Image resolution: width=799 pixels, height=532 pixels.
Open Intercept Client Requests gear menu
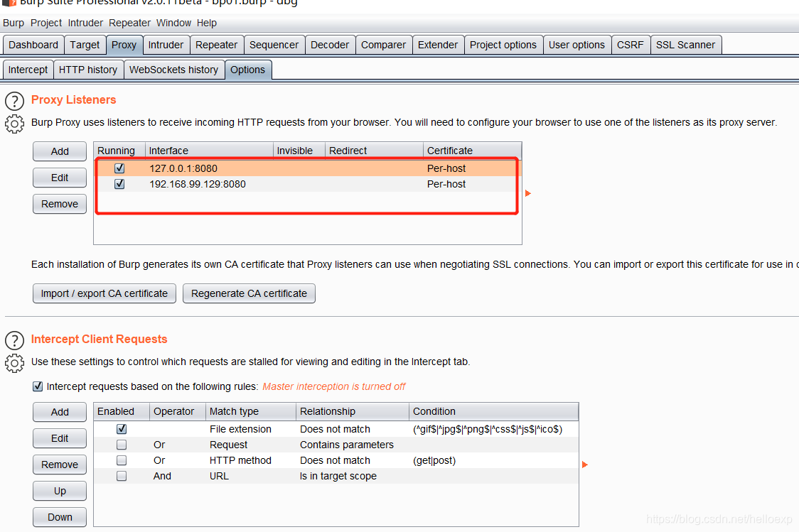pyautogui.click(x=14, y=363)
